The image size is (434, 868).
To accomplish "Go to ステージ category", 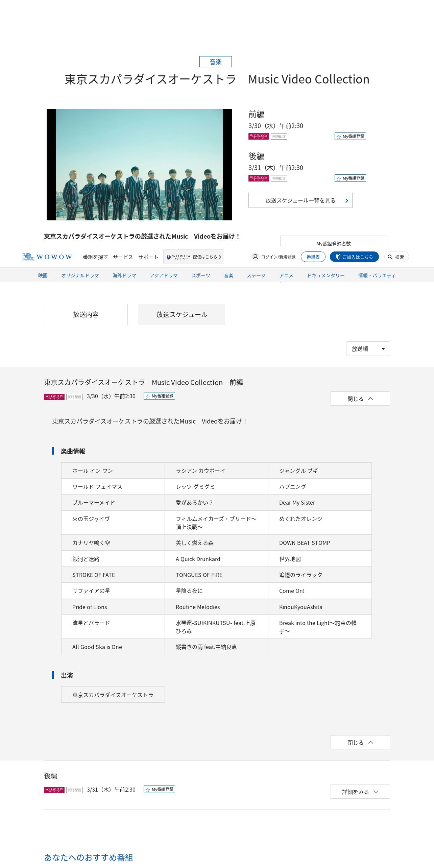I will click(x=256, y=275).
